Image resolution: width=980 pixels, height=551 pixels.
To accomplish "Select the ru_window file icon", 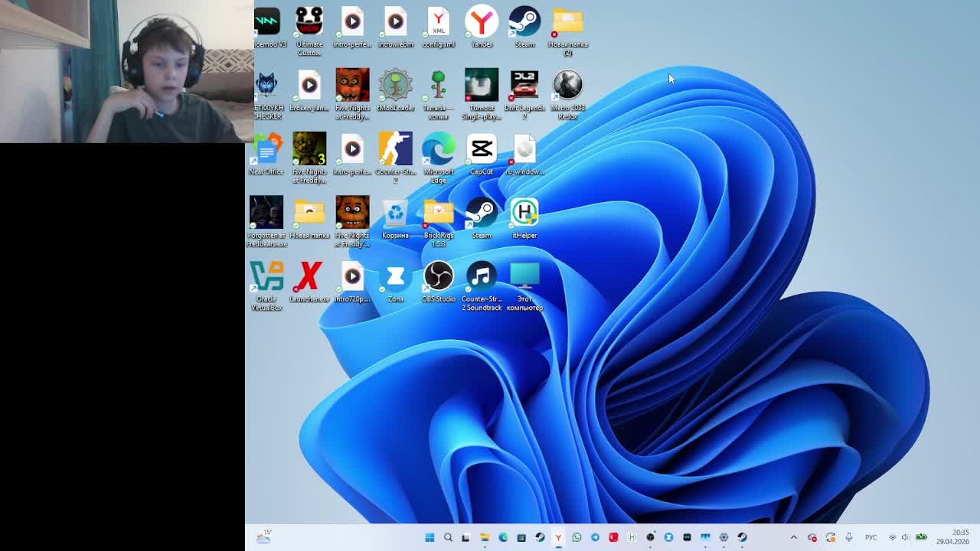I will coord(524,155).
